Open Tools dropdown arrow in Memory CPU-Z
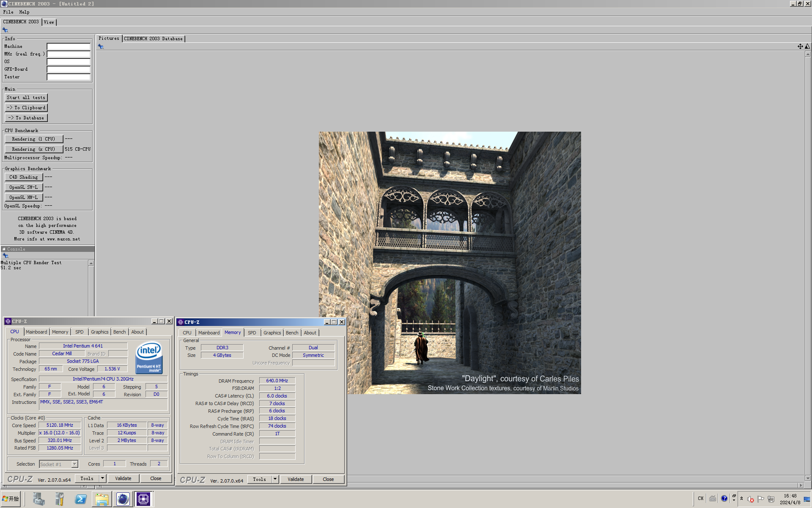 [275, 479]
